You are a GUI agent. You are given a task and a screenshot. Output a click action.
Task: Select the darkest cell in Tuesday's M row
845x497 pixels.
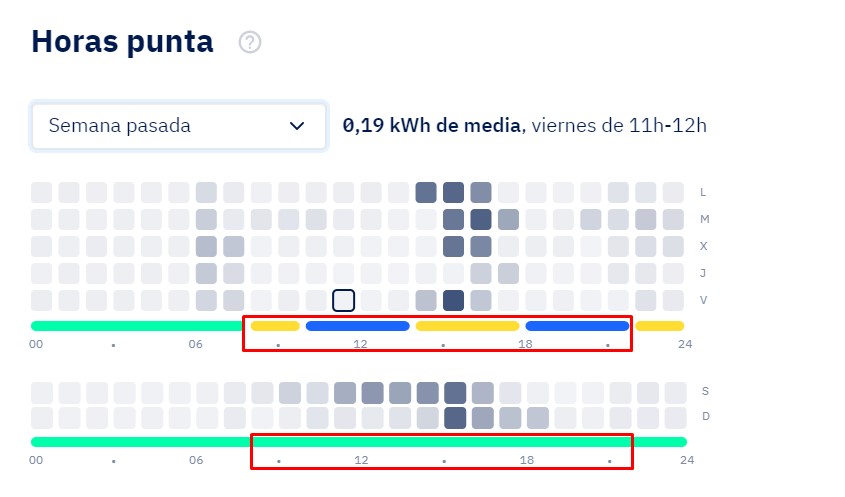click(481, 219)
